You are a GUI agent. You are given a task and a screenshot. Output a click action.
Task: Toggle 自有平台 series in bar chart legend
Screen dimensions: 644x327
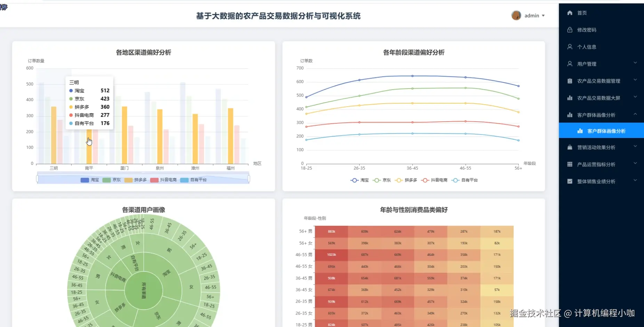[193, 180]
